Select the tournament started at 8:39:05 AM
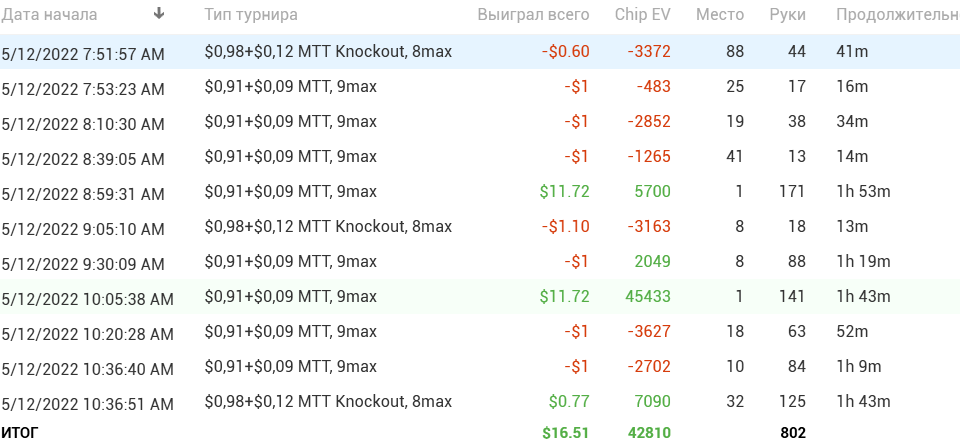The width and height of the screenshot is (960, 439). coord(480,157)
